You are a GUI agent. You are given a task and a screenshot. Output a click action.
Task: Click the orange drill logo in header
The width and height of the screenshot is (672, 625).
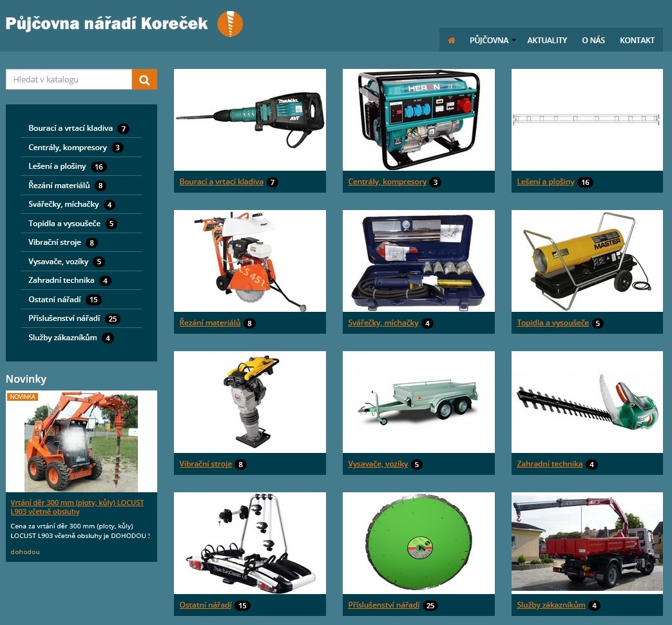230,24
